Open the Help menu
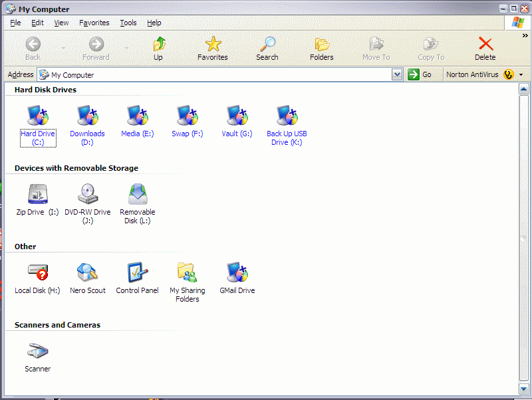The image size is (532, 400). pos(154,23)
